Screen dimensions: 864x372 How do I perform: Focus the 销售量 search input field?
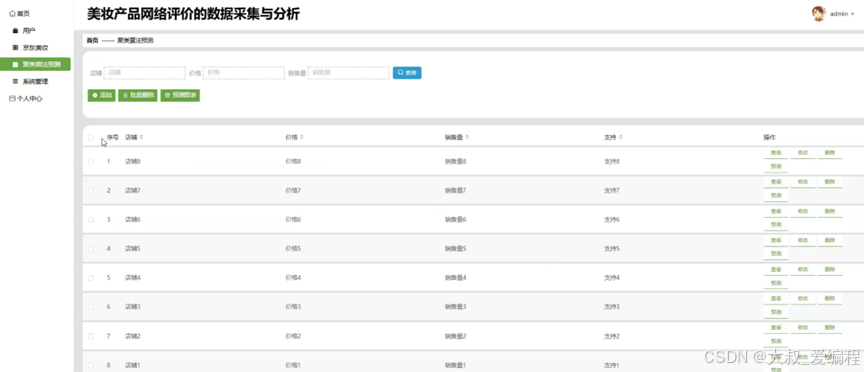348,73
